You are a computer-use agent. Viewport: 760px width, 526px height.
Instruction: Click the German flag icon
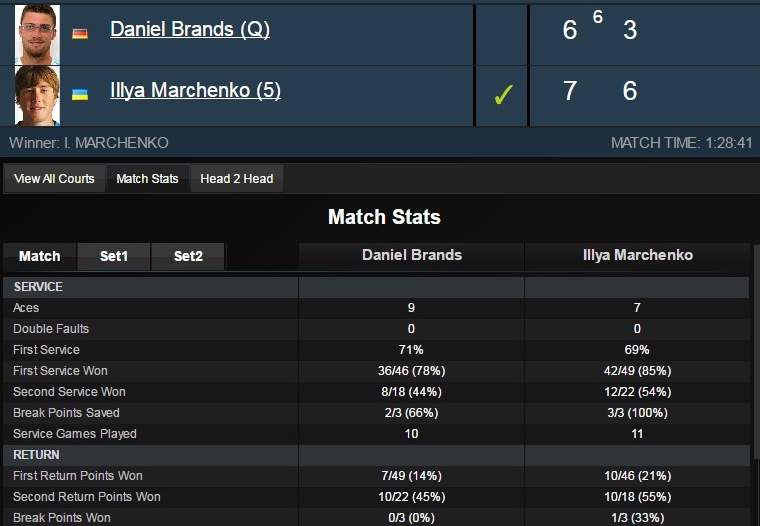click(x=80, y=33)
